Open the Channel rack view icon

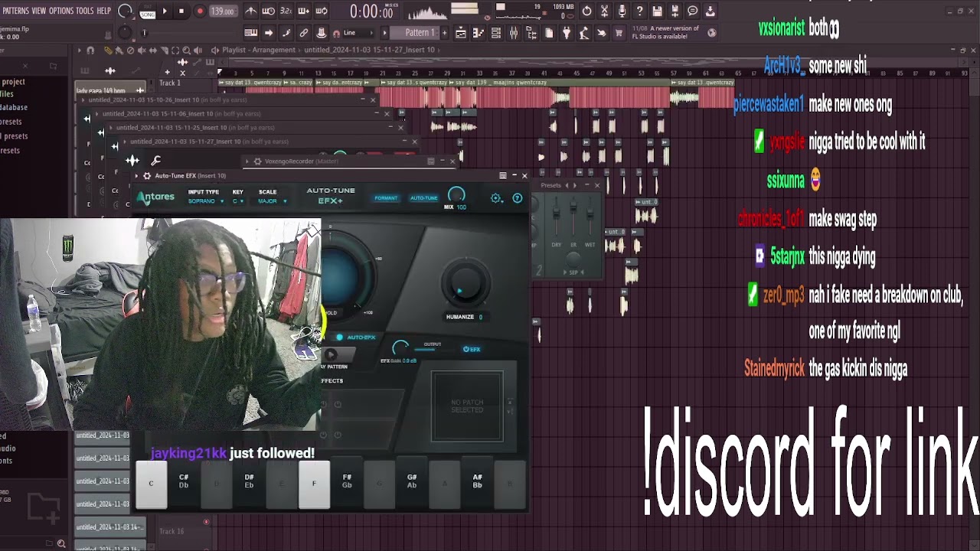click(496, 33)
